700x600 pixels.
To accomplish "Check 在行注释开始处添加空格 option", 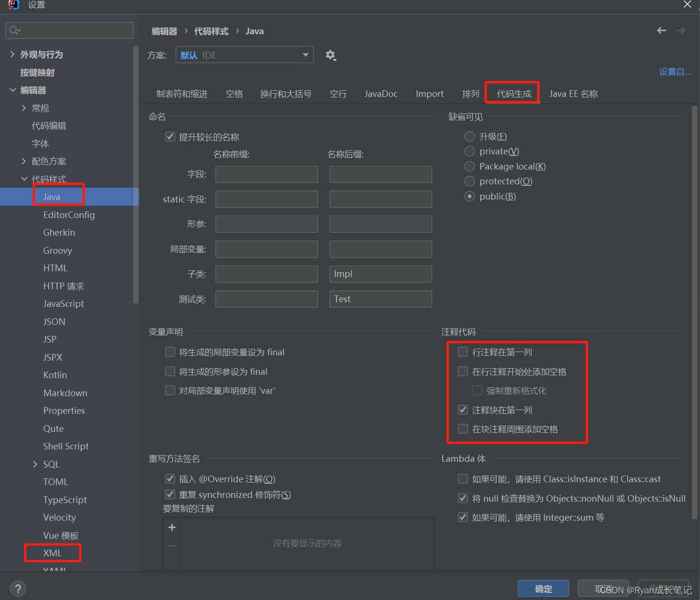I will (x=463, y=371).
